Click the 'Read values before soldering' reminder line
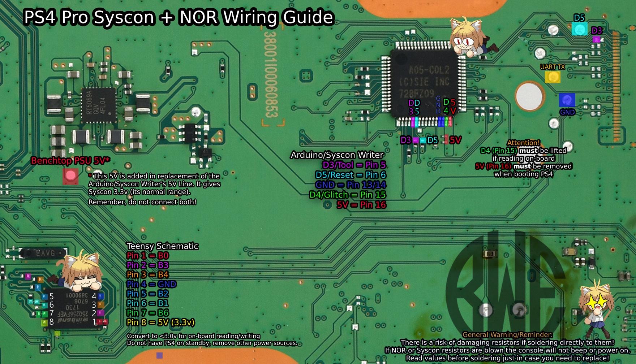Screen dimensions: 636x364 coord(507,358)
